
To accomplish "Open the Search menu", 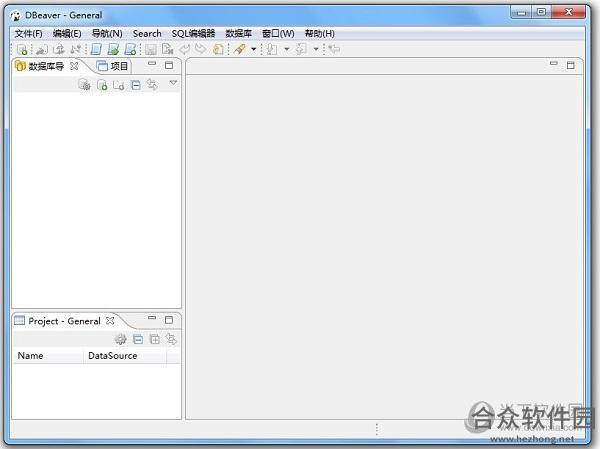I will tap(147, 34).
